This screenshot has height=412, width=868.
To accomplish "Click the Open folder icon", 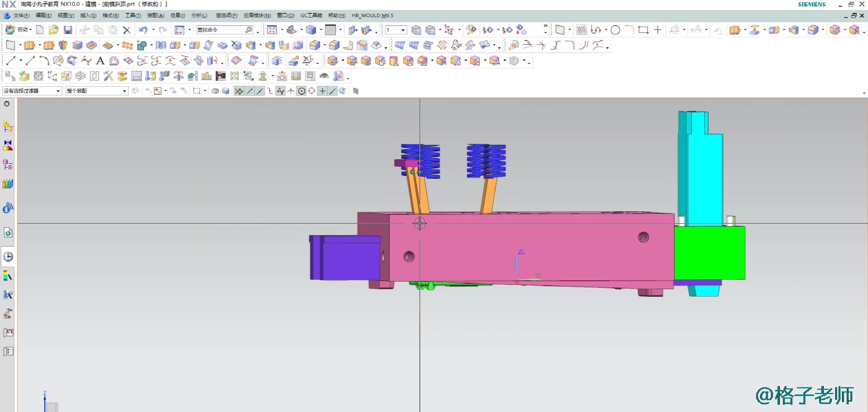I will click(x=53, y=30).
